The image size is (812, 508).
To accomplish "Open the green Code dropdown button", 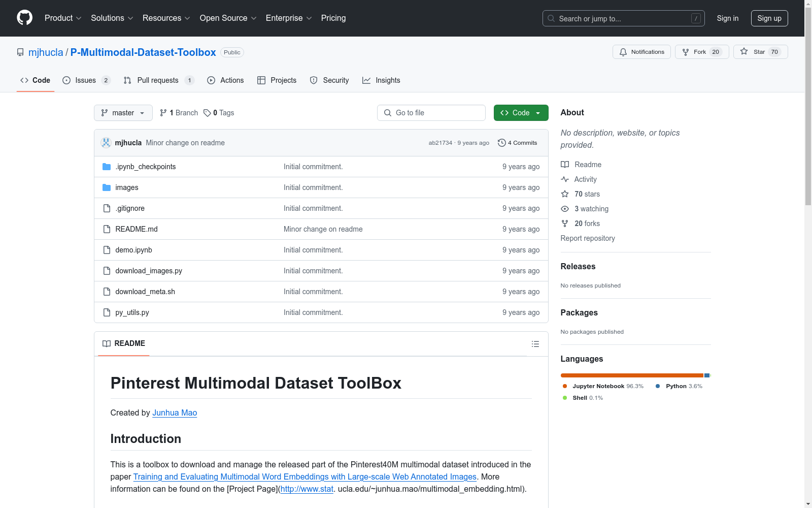I will (521, 113).
